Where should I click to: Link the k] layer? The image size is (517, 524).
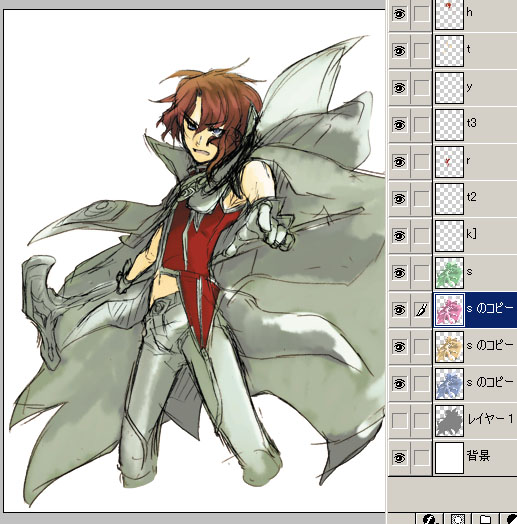[x=421, y=236]
